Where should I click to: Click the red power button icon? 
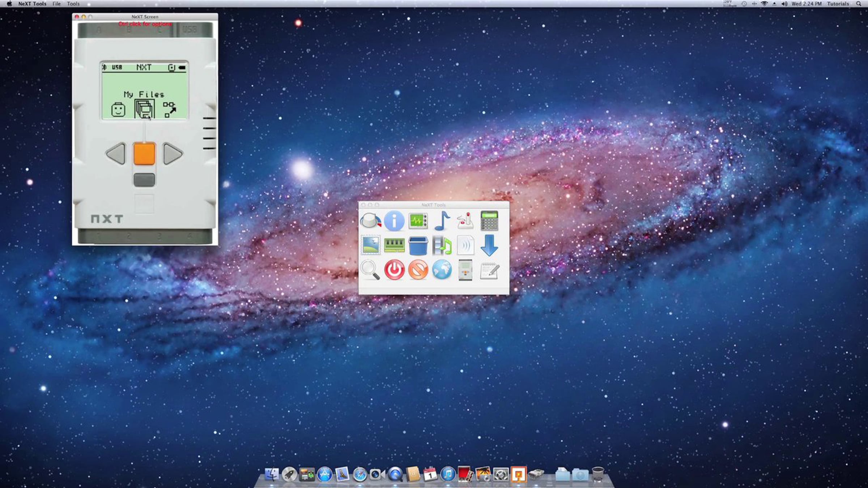394,270
